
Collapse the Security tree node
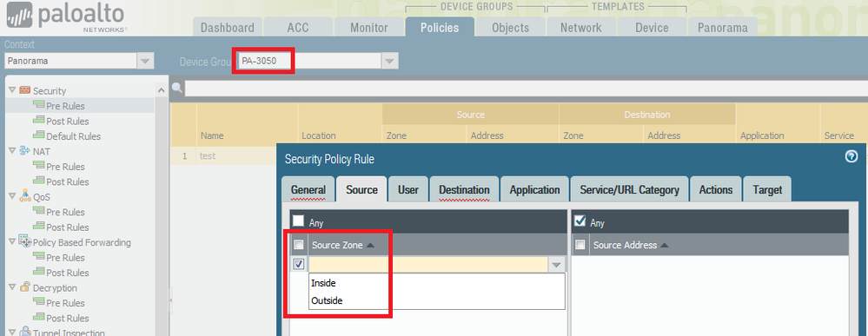(x=12, y=90)
